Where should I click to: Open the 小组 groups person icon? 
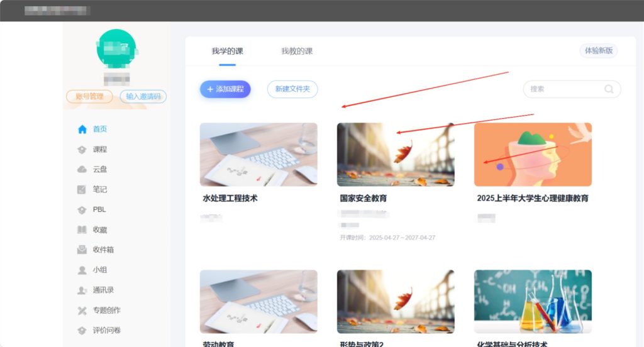[82, 270]
